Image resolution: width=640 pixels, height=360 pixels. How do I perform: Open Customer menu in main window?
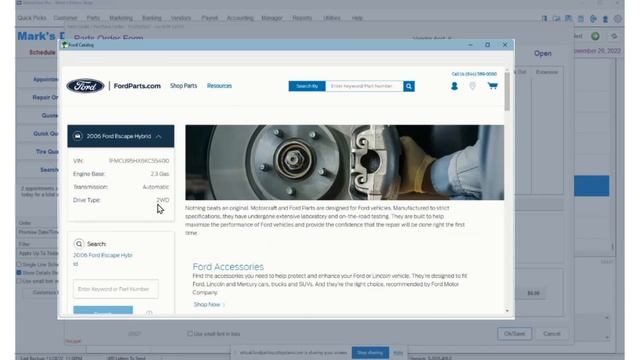coord(65,18)
